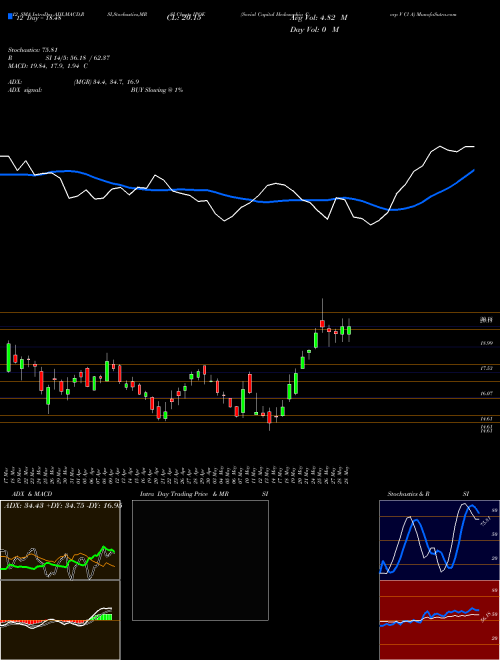Click the 'SI 14/3: 36.18 / 62.37' value
Image resolution: width=500 pixels, height=660 pixels.
(78, 58)
